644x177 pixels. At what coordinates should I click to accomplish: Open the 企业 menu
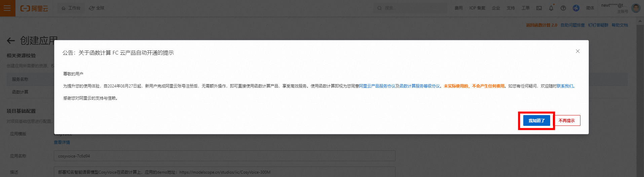tap(496, 8)
